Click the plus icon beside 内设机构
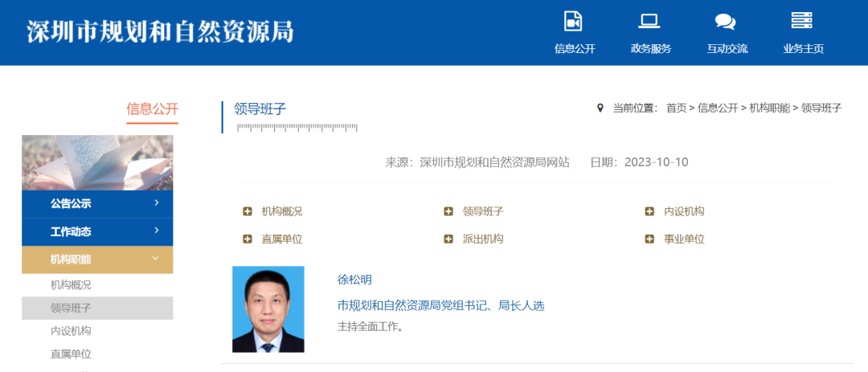 pyautogui.click(x=650, y=211)
